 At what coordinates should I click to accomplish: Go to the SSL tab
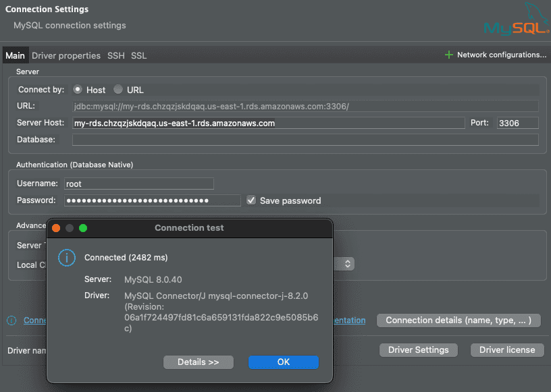coord(138,55)
